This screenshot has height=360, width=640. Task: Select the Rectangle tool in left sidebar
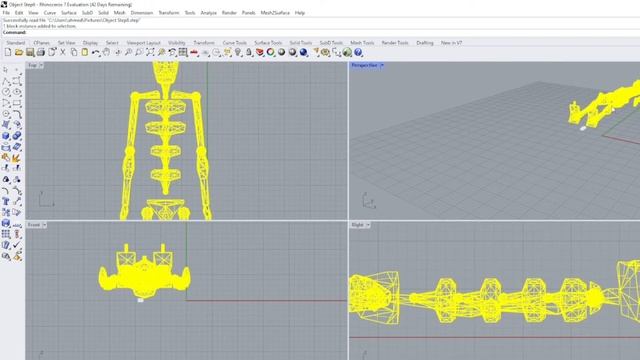click(17, 103)
